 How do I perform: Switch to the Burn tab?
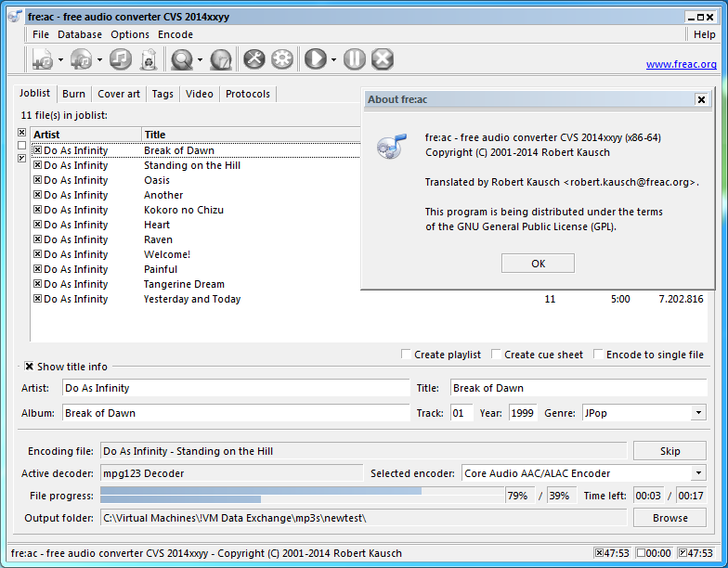[74, 94]
